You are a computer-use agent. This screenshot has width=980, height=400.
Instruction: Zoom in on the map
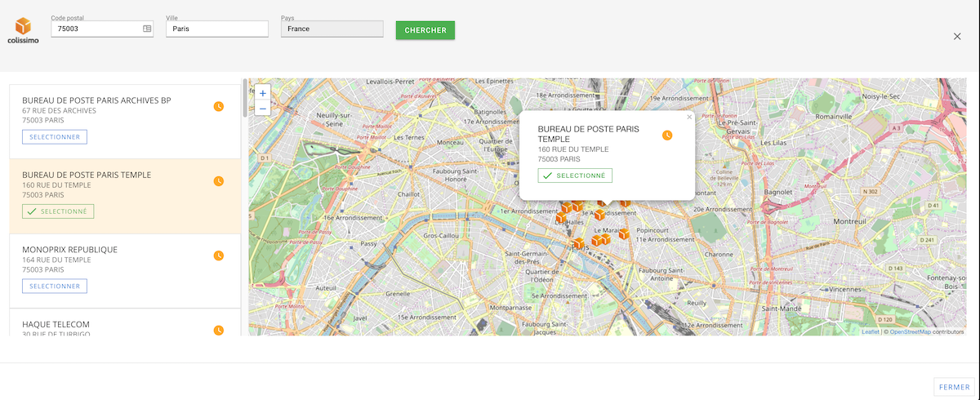(x=262, y=93)
